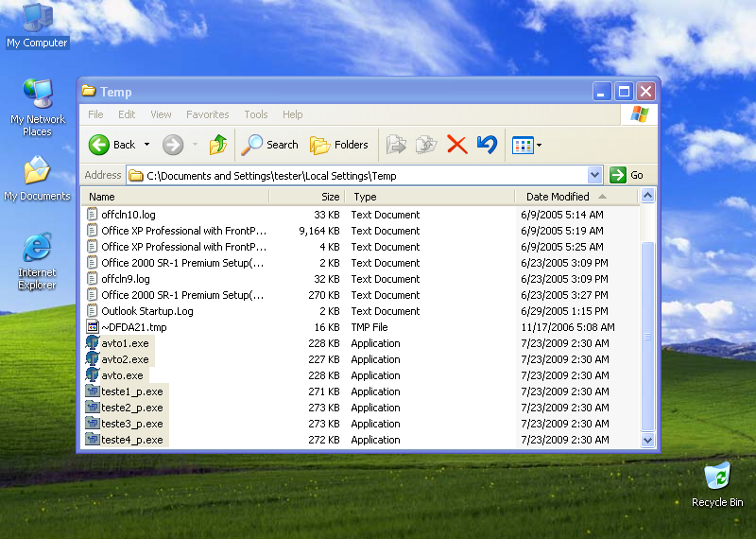Open the Search pane
Screen dimensions: 756x539
(270, 145)
